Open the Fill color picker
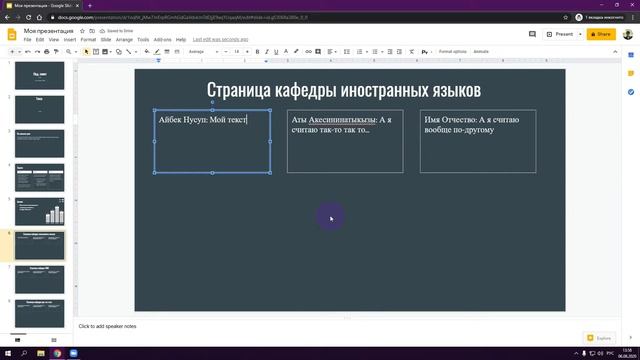The height and width of the screenshot is (360, 640). pos(147,52)
